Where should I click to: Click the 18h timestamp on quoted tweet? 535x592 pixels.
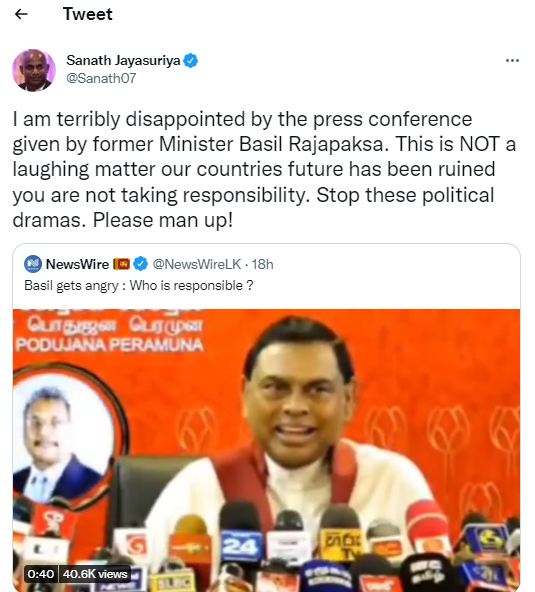pos(262,264)
